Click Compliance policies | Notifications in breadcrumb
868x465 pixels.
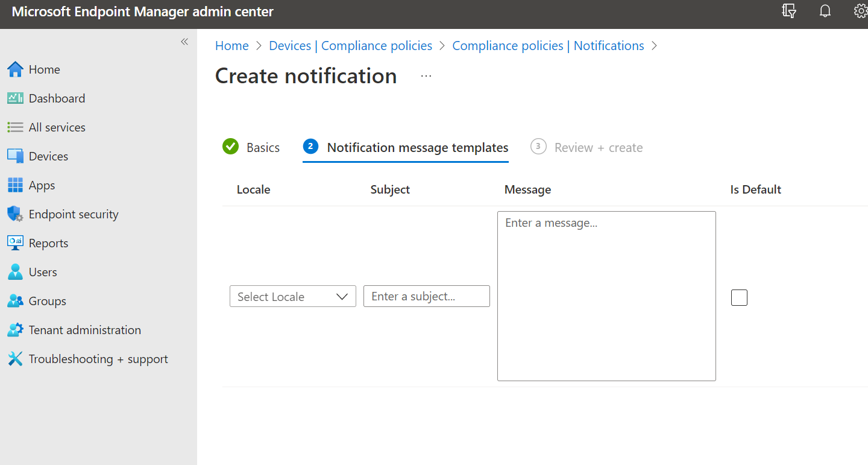click(548, 45)
